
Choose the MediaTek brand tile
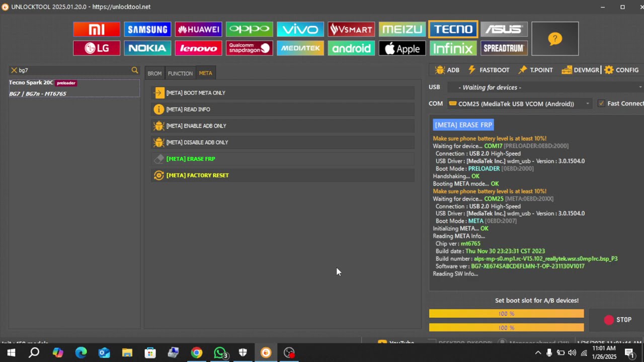[x=300, y=48]
